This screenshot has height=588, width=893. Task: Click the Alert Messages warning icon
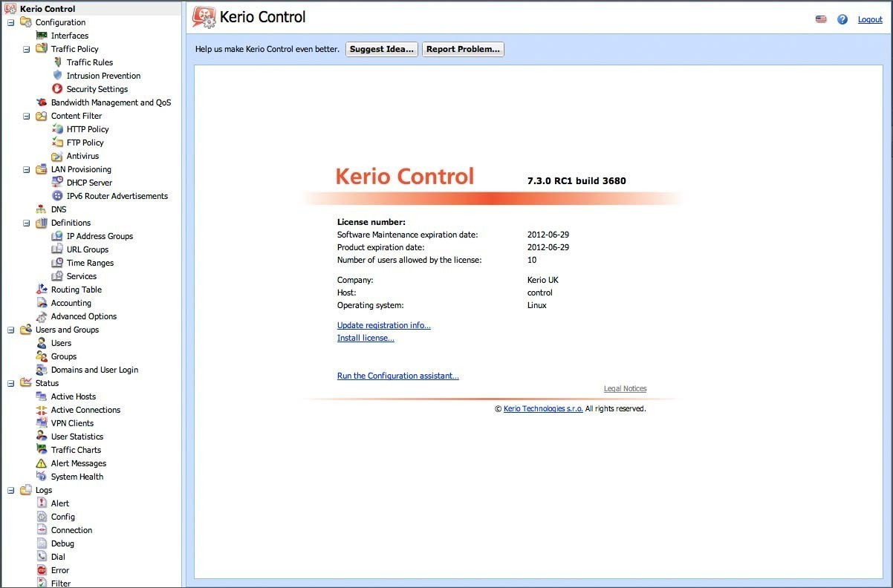click(x=42, y=463)
